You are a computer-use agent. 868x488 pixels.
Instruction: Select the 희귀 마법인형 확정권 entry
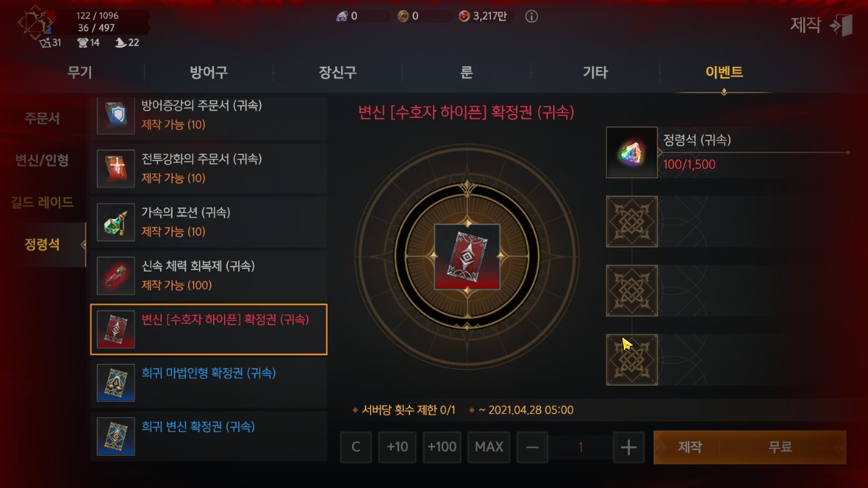[x=208, y=382]
